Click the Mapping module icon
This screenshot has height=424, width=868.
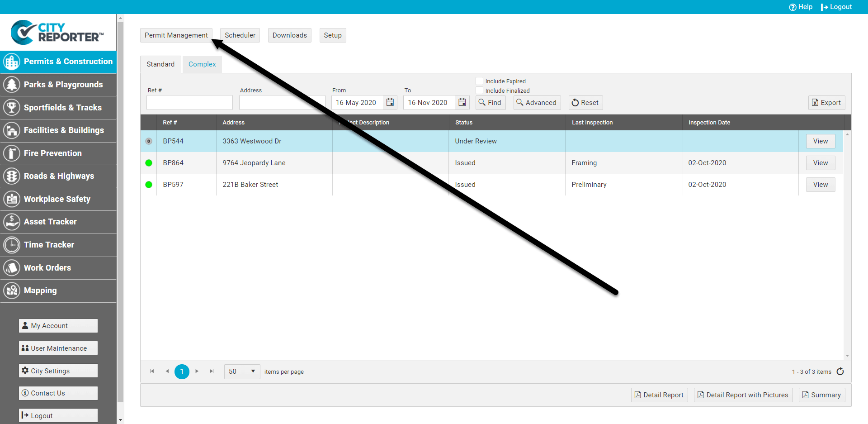pos(12,291)
